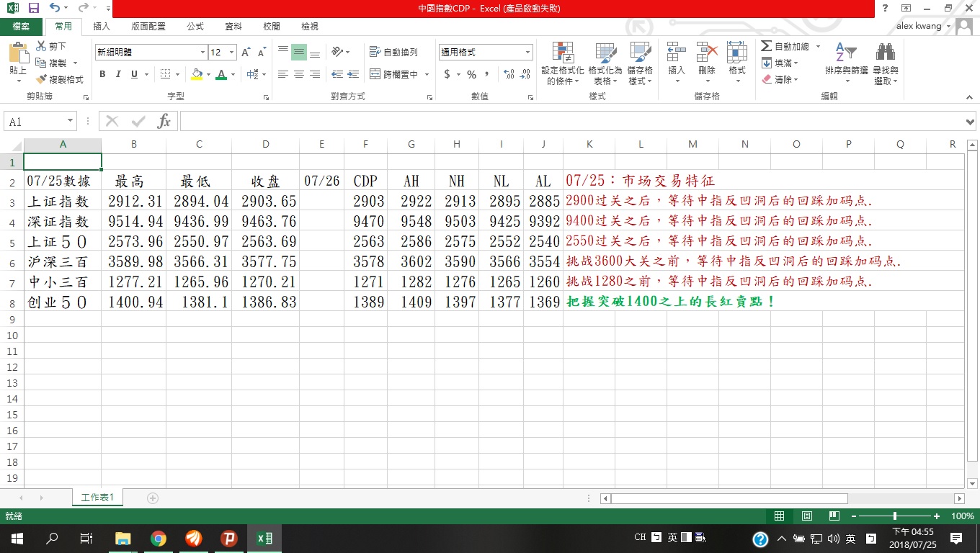Insert cells with 插入

coord(677,63)
